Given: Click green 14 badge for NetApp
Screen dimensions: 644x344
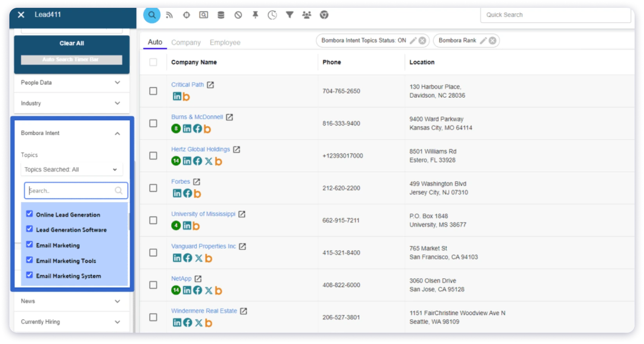Looking at the screenshot, I should click(x=176, y=290).
